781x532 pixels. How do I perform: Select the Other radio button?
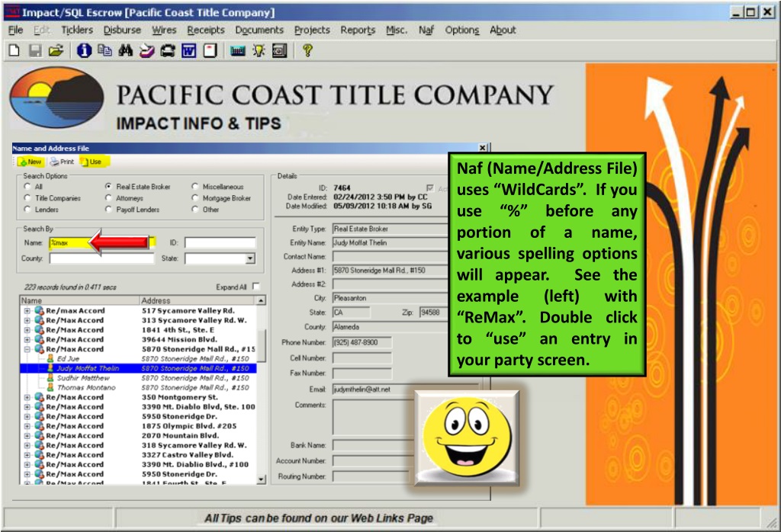click(194, 210)
